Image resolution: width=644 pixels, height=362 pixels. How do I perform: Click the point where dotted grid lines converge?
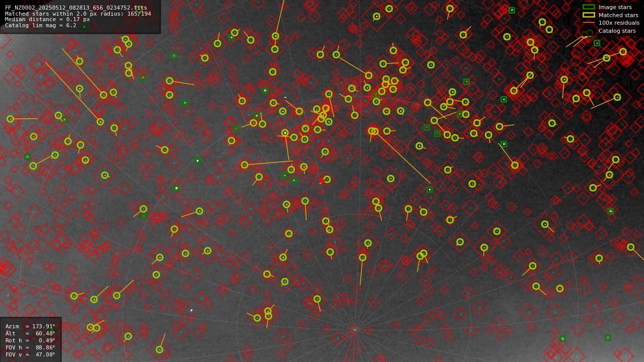point(354,330)
